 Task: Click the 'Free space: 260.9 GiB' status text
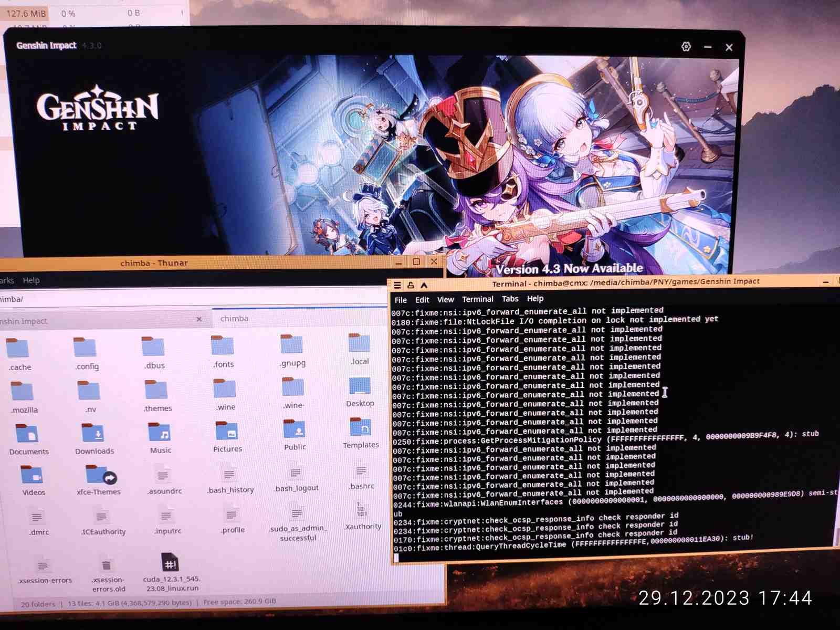(x=240, y=602)
